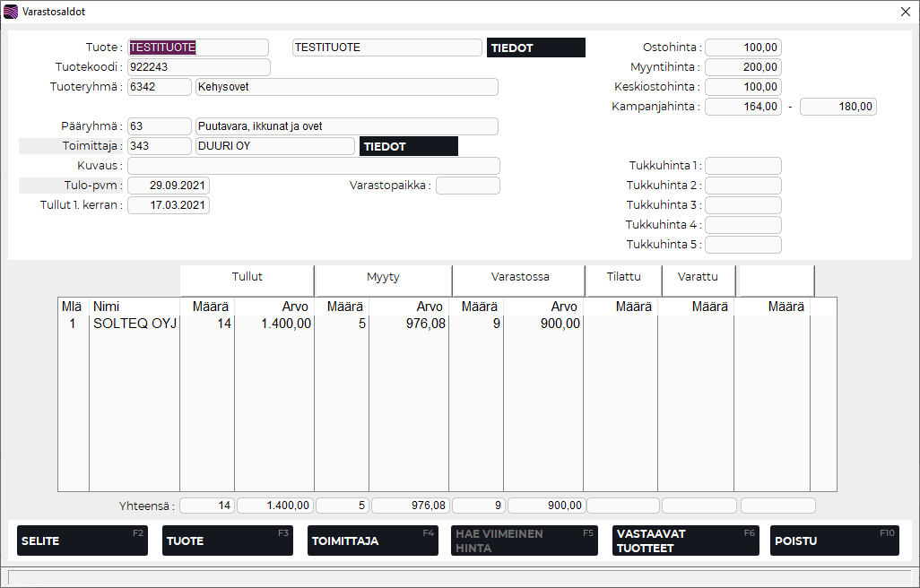Click the VASTAAVAT TUOTTEET button

(685, 540)
